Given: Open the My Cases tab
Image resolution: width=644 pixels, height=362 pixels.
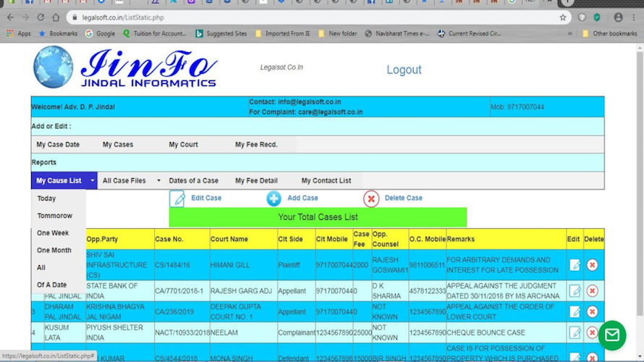Looking at the screenshot, I should pyautogui.click(x=118, y=145).
